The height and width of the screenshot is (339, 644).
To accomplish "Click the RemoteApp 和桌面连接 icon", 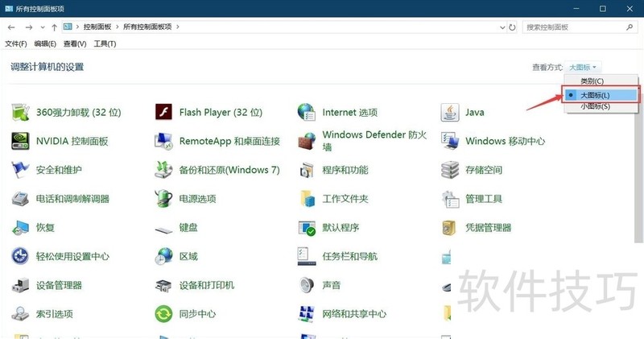I will coord(163,141).
